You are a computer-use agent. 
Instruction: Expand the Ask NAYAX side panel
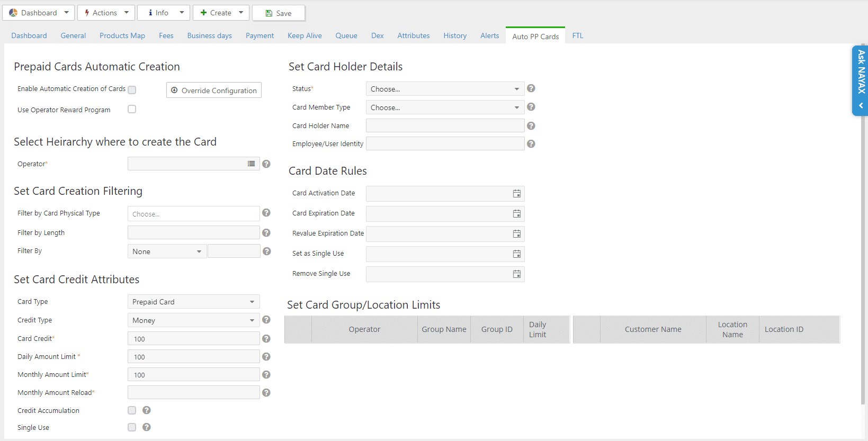861,80
